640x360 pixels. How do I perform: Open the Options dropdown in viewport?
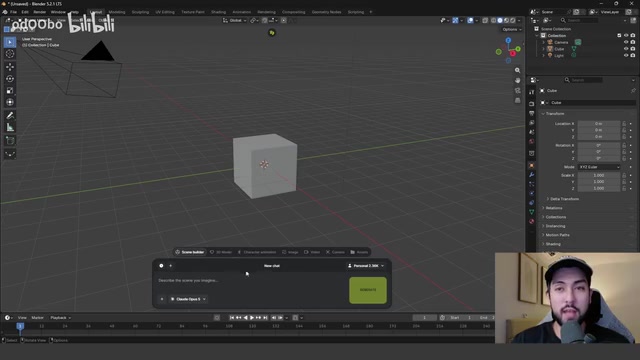click(511, 29)
